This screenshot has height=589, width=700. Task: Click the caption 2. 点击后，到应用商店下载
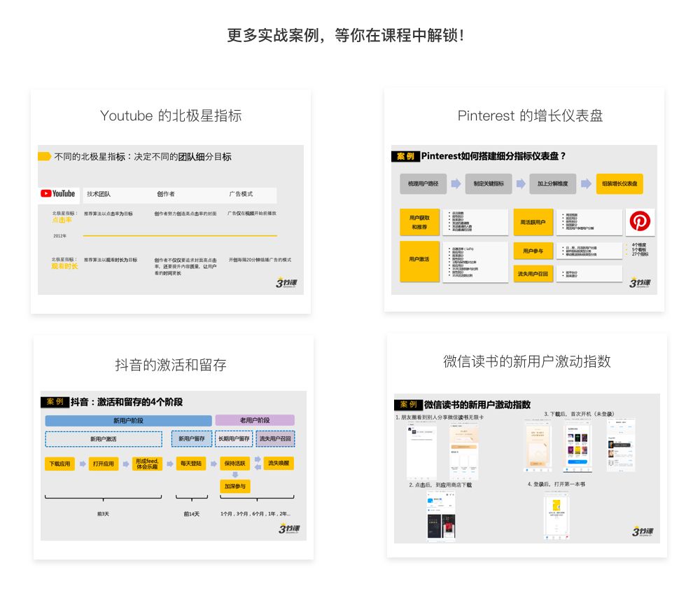tap(440, 485)
